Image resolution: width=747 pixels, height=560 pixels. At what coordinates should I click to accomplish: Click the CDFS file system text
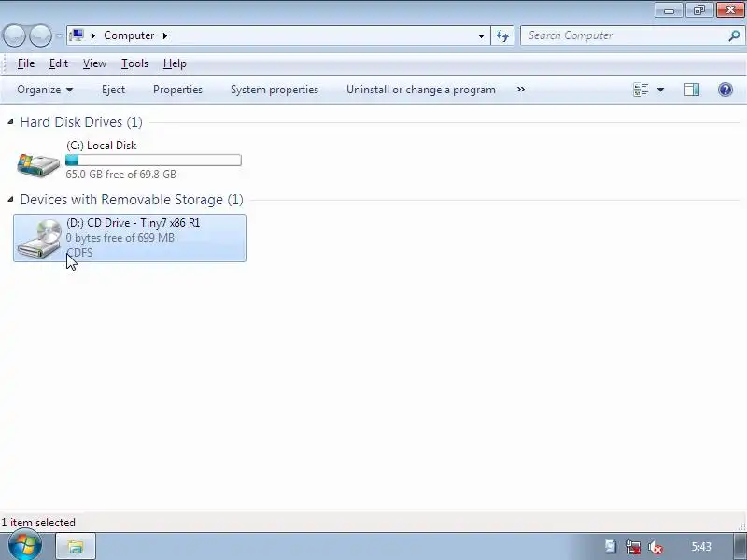79,252
